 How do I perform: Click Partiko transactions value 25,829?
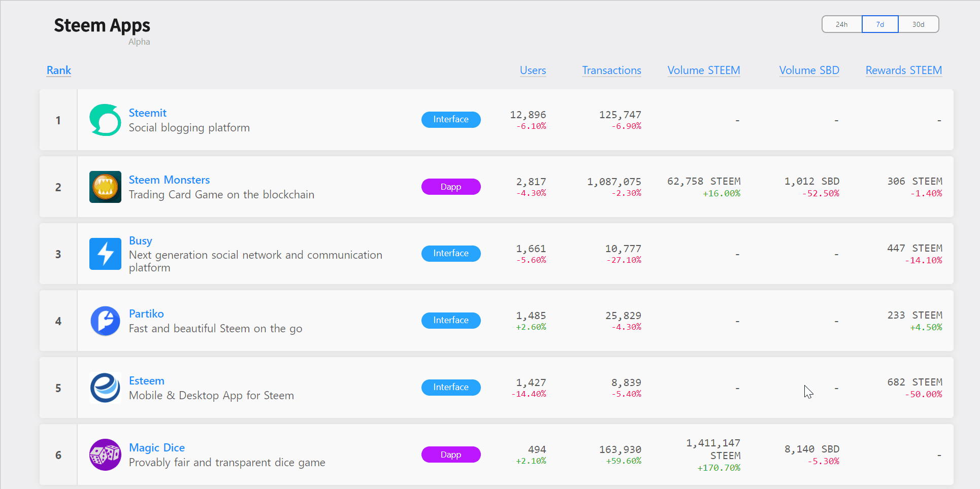click(623, 316)
